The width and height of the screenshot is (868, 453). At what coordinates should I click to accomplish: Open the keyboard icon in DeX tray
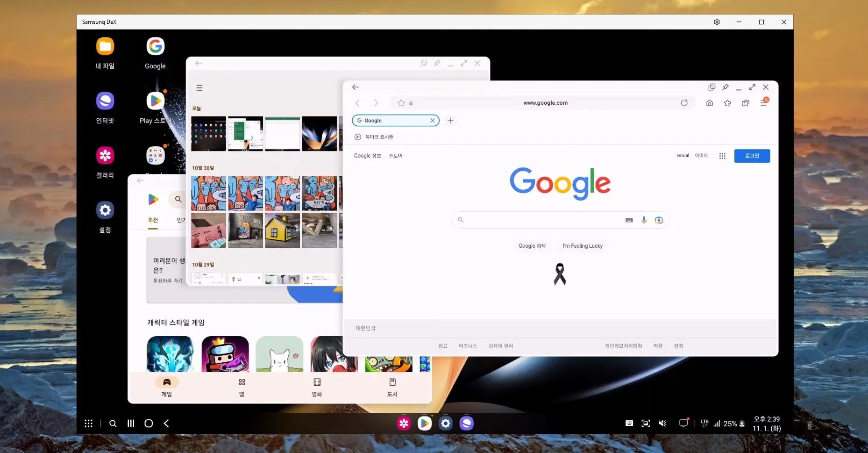[x=629, y=424]
